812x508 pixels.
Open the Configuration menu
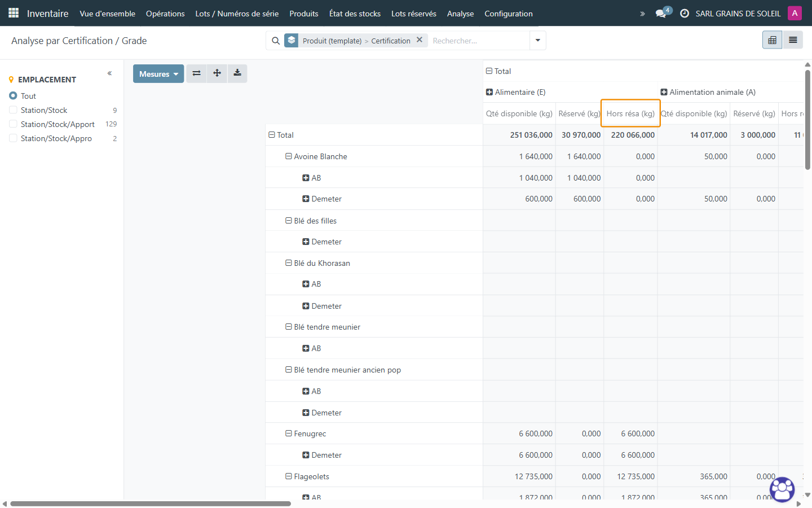(x=509, y=14)
